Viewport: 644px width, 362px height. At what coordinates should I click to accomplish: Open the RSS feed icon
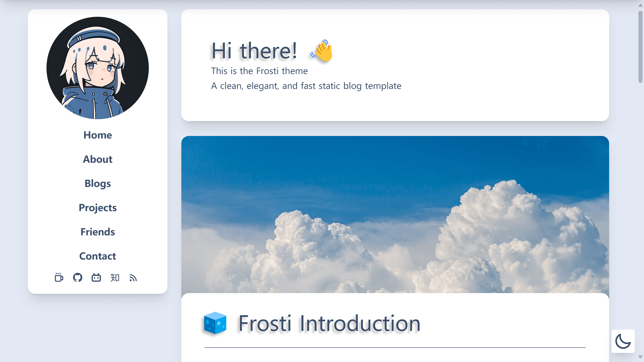pyautogui.click(x=133, y=278)
